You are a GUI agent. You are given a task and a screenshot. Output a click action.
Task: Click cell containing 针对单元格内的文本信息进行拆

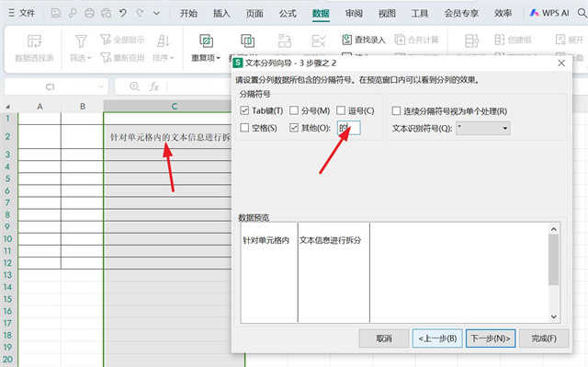point(170,137)
